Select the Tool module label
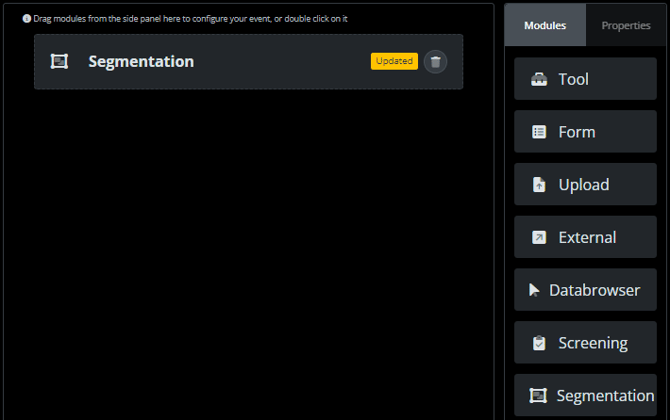 point(573,79)
